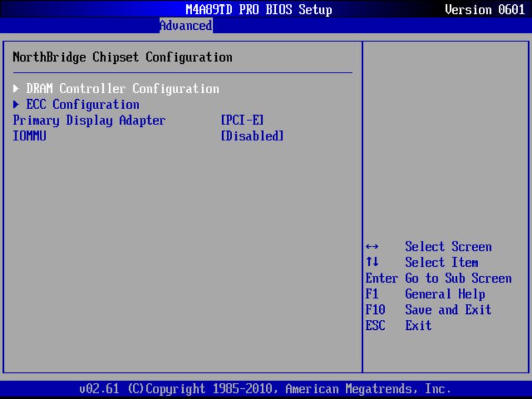Select the IOMMU option row
The height and width of the screenshot is (399, 532).
[29, 136]
